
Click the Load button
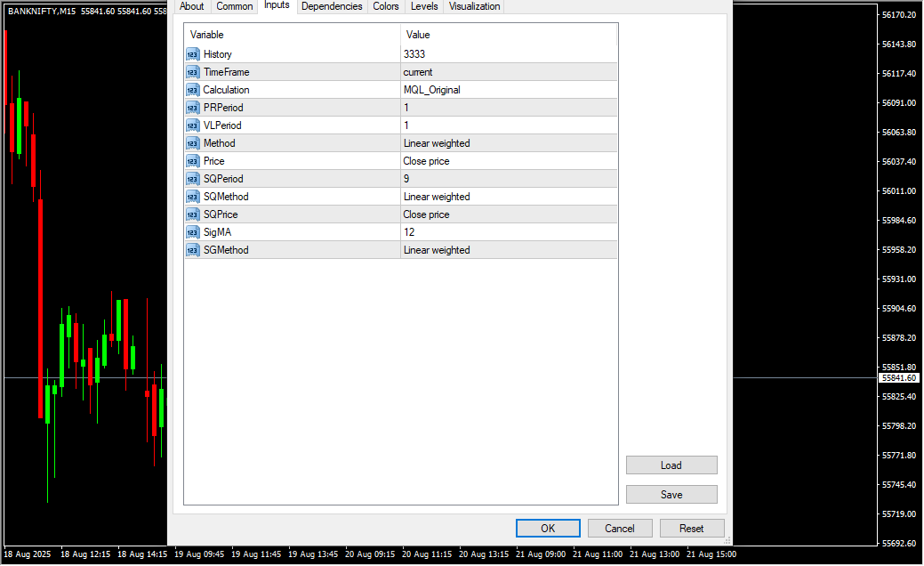tap(671, 465)
